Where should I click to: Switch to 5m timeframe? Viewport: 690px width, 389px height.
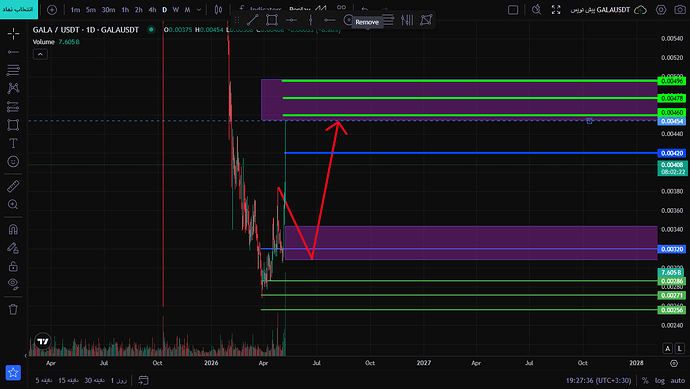pyautogui.click(x=91, y=10)
